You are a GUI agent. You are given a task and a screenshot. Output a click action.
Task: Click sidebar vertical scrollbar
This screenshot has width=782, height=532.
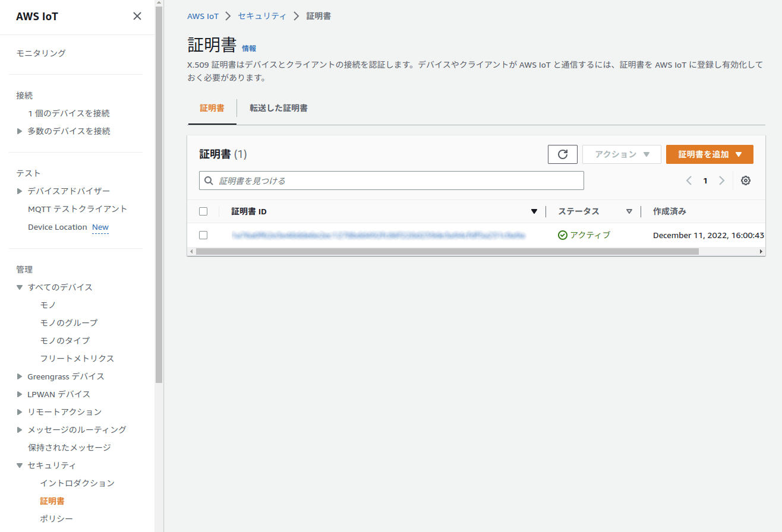[159, 196]
